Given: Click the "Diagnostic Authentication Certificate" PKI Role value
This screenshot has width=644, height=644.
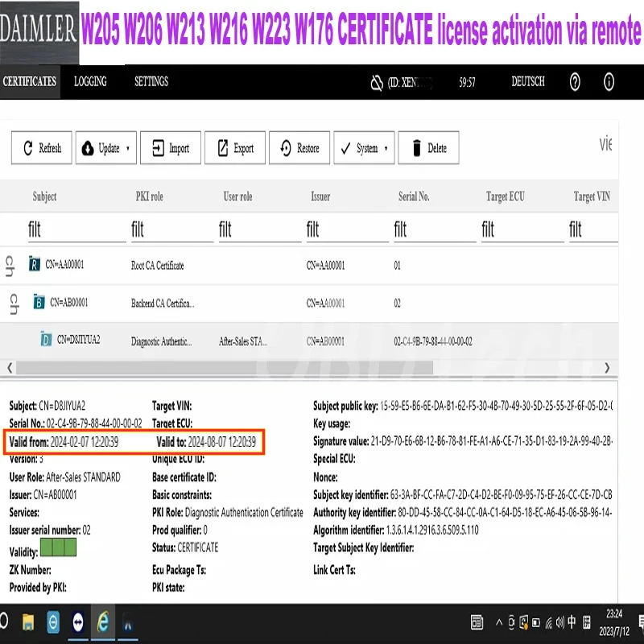Looking at the screenshot, I should (244, 512).
